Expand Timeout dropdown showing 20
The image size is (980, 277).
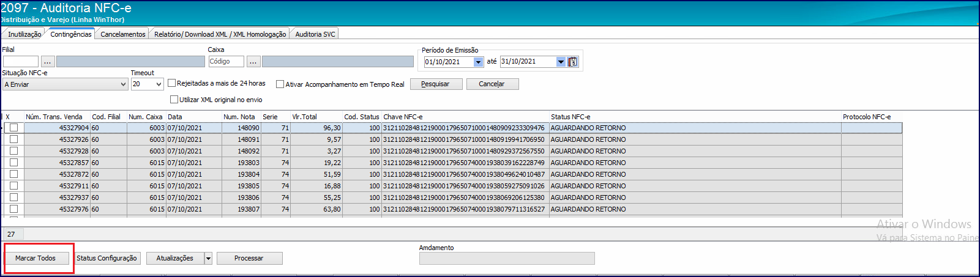pyautogui.click(x=159, y=84)
